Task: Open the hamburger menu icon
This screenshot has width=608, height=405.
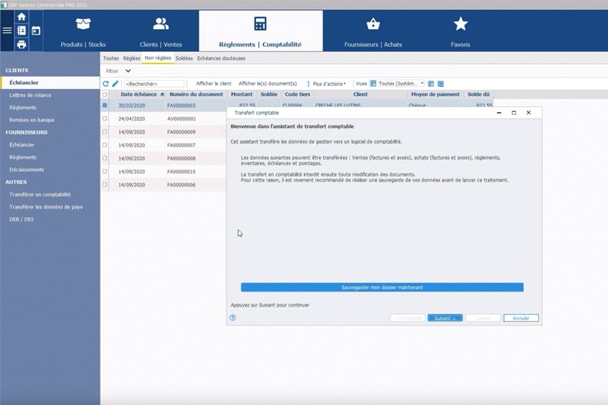Action: 7,31
